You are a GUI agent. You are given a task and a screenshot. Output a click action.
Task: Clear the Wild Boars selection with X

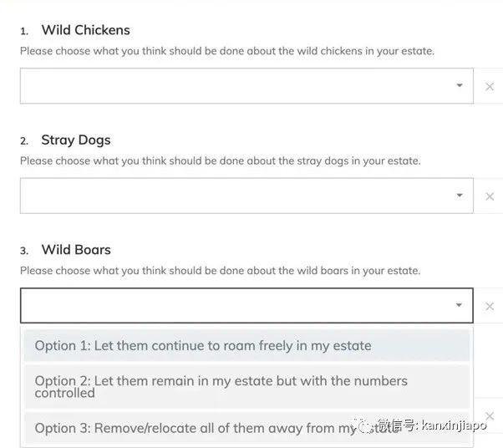click(490, 306)
